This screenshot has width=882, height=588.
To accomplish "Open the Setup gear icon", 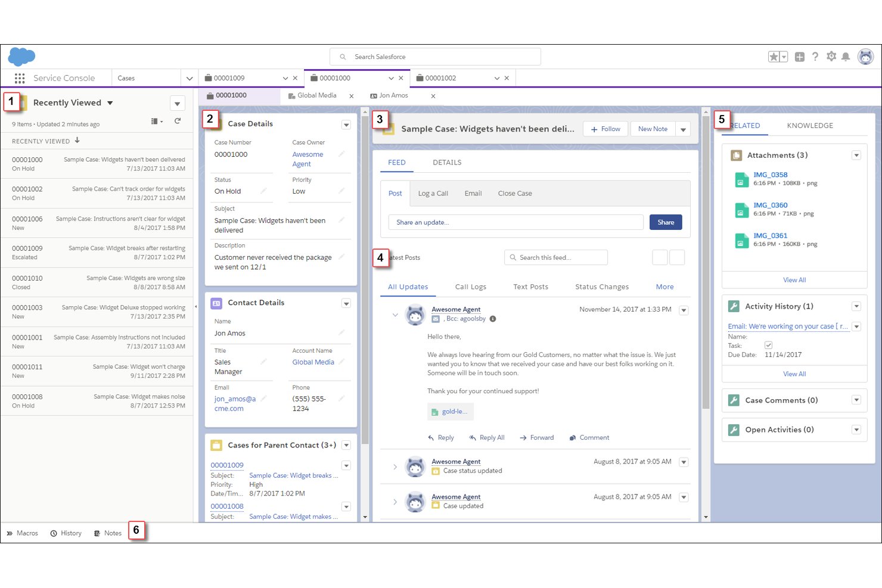I will [831, 57].
